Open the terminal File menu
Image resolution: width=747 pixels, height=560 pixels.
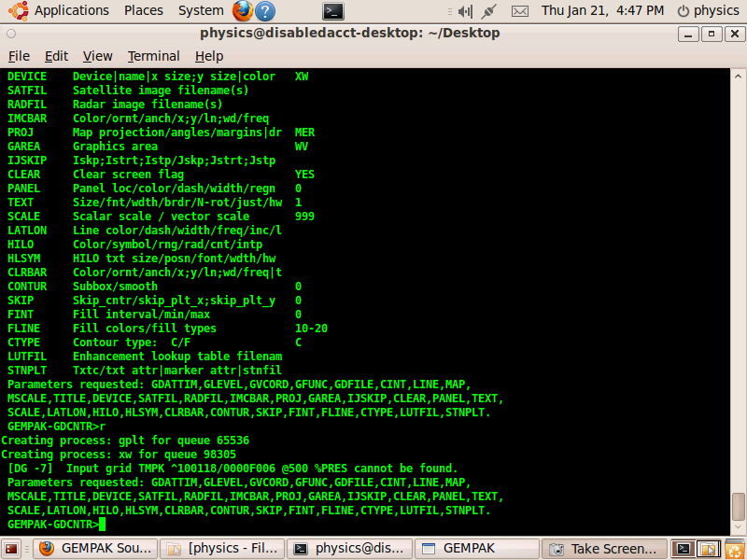click(19, 56)
